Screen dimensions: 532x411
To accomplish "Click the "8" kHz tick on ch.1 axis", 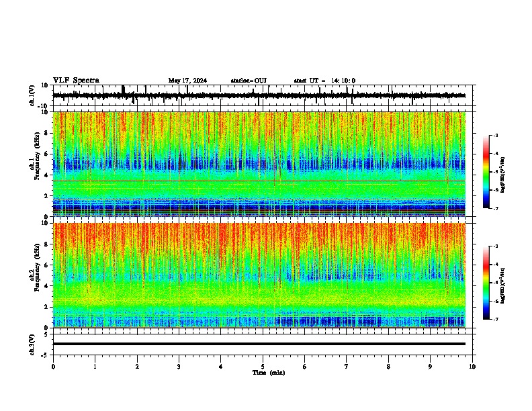I will tap(46, 133).
